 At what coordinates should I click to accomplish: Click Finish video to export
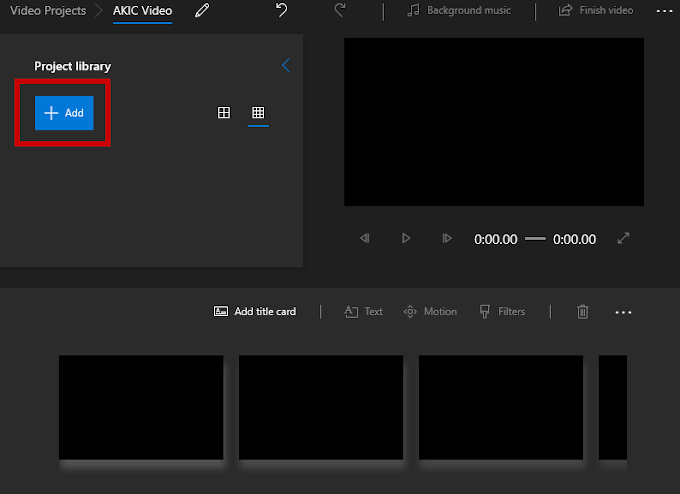tap(595, 10)
